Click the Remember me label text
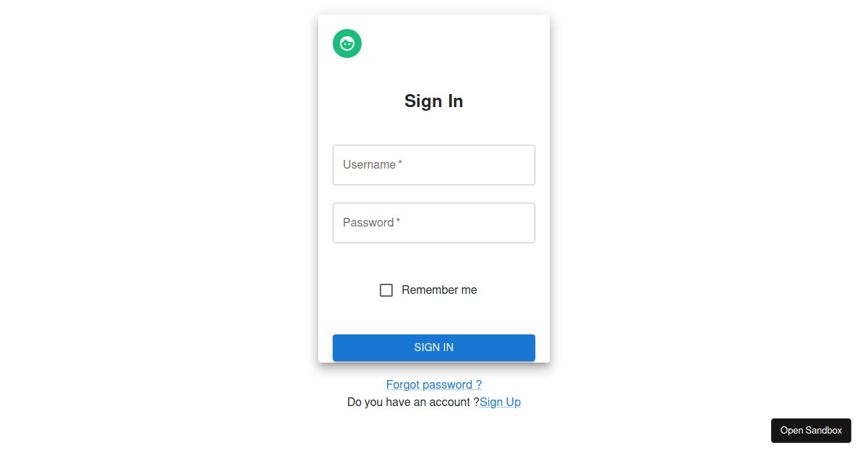 click(x=439, y=290)
